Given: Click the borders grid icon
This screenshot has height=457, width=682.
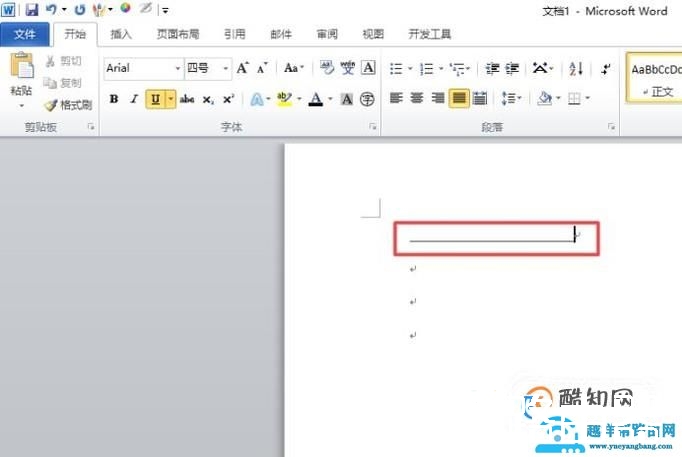Looking at the screenshot, I should 574,99.
